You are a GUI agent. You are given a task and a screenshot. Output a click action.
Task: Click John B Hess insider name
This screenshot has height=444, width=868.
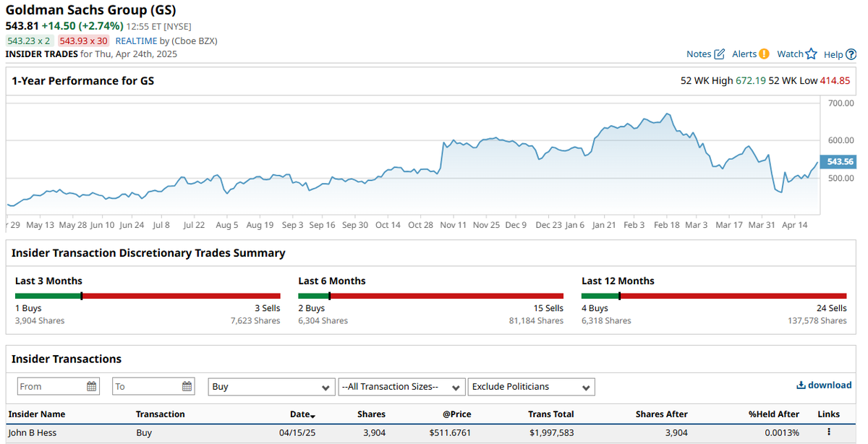[x=33, y=432]
